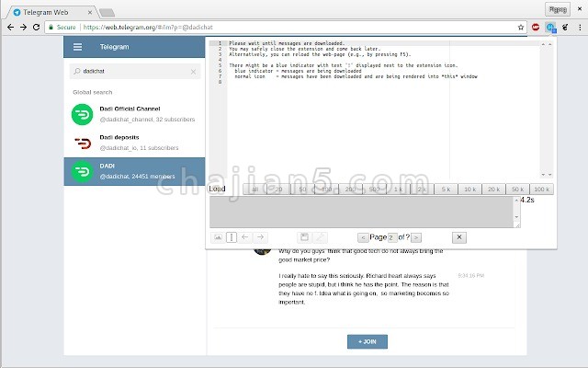Screen dimensions: 588x368
Task: Clear the dadichat search field
Action: pos(193,72)
